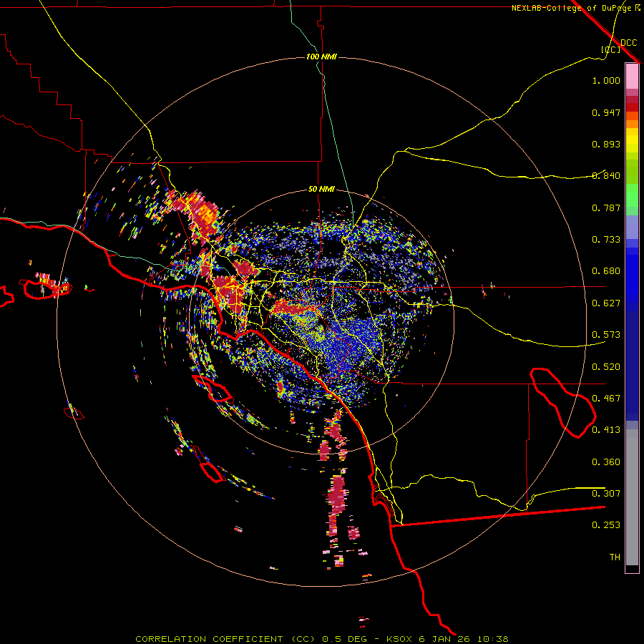Screen dimensions: 644x644
Task: Click the 0.5 DEG elevation text
Action: (344, 639)
